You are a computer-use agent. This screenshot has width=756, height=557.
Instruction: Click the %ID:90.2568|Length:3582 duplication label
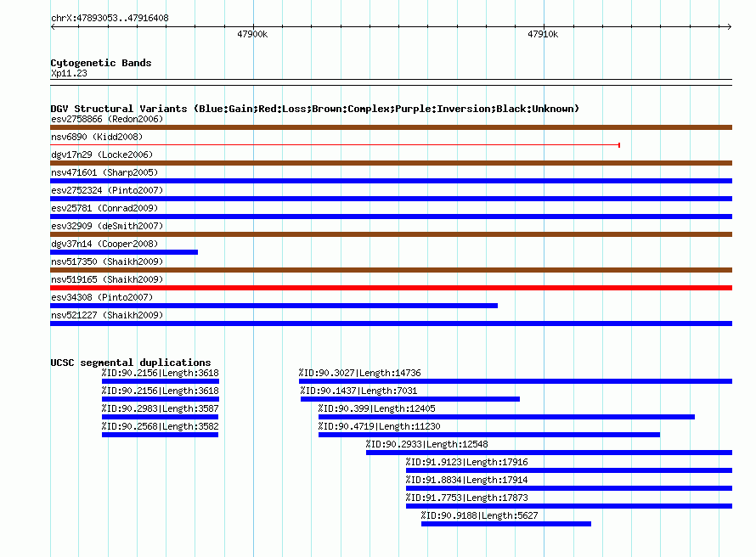point(160,426)
